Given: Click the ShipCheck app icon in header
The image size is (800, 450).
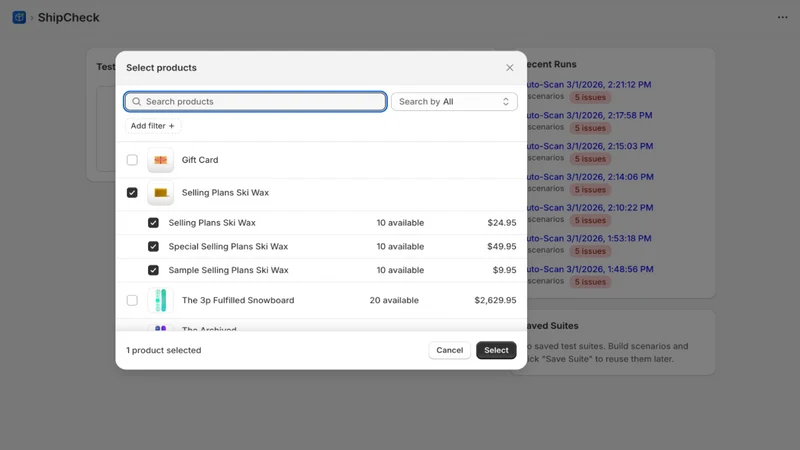Looking at the screenshot, I should pos(19,17).
